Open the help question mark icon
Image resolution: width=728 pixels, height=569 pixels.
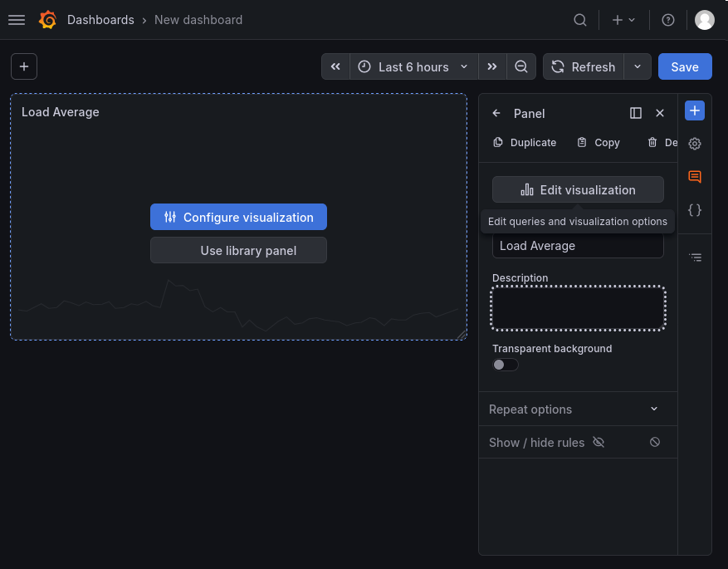667,20
